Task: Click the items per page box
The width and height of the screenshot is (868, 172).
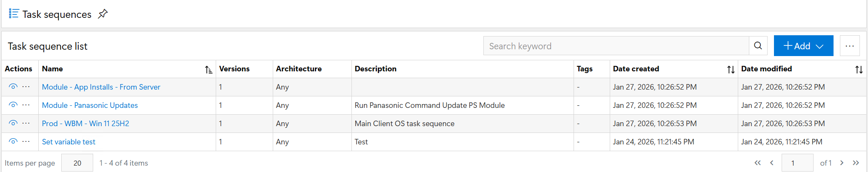Action: pos(77,163)
